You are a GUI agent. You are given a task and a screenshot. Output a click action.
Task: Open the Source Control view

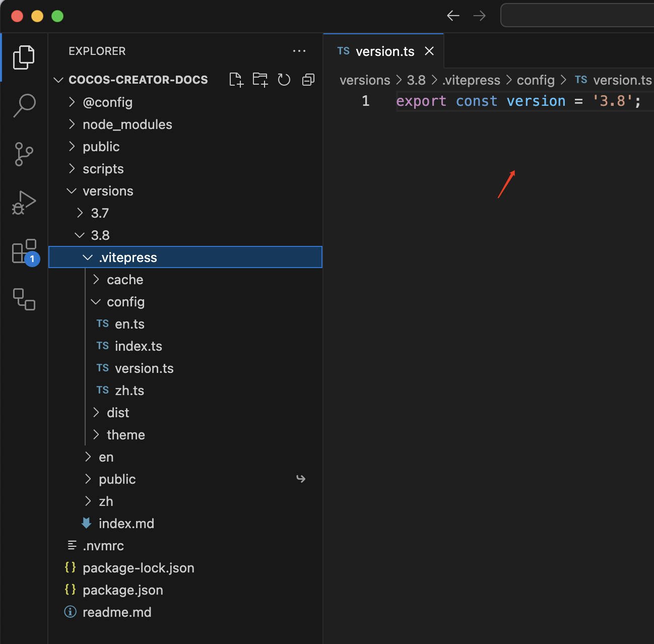[24, 154]
